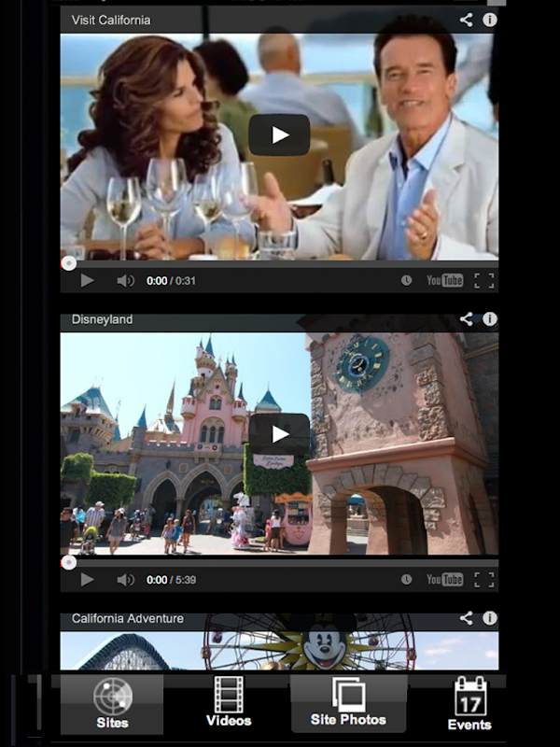Switch to the Site Photos tab
The width and height of the screenshot is (560, 747).
(x=348, y=703)
